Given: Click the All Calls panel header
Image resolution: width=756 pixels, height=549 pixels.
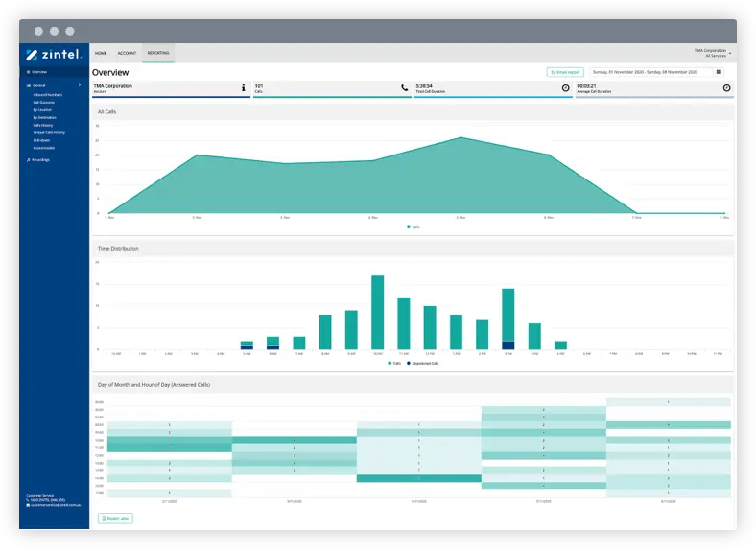Looking at the screenshot, I should tap(413, 112).
